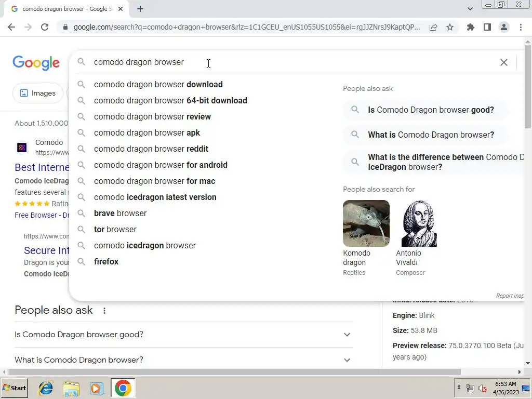Screen dimensions: 532x399
Task: Bookmark this page with the star icon
Action: pyautogui.click(x=450, y=27)
